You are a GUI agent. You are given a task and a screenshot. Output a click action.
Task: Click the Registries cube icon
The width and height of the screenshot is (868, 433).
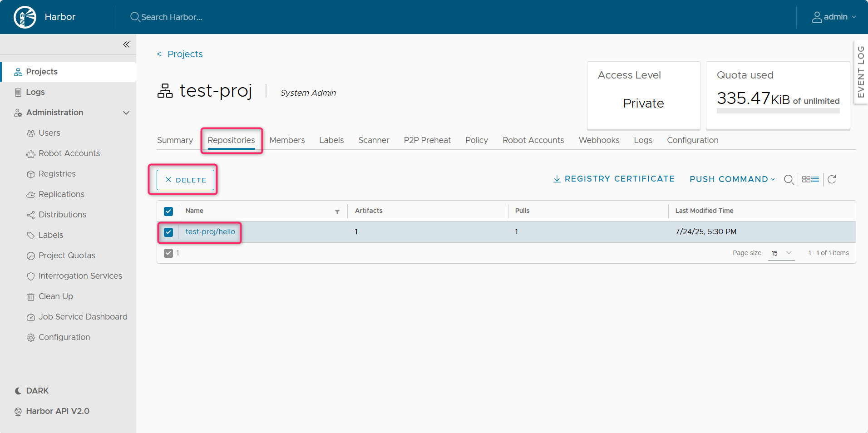click(x=31, y=174)
